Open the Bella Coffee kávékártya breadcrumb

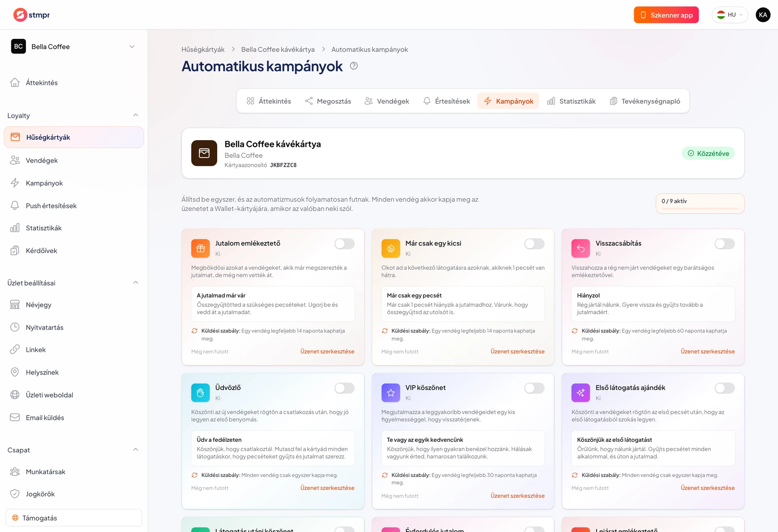278,49
